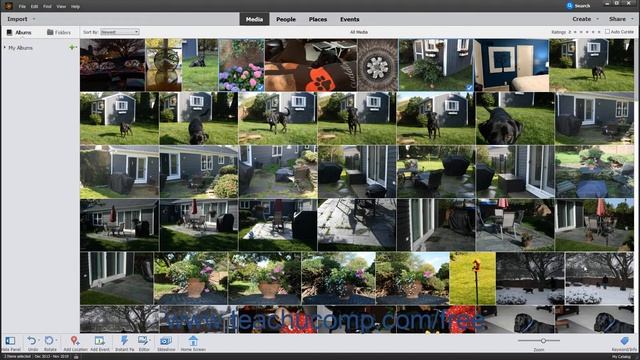The height and width of the screenshot is (360, 640).
Task: Enable the Auto Curate checkbox
Action: click(607, 31)
